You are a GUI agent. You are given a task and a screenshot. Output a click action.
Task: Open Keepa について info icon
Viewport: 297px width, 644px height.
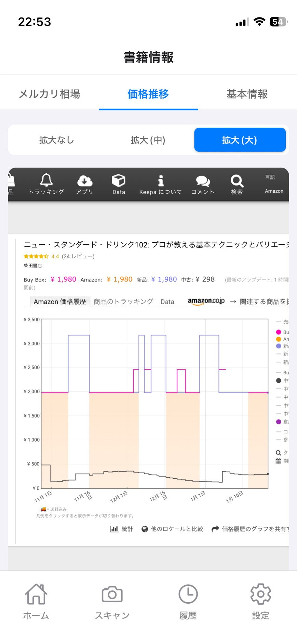tap(161, 181)
